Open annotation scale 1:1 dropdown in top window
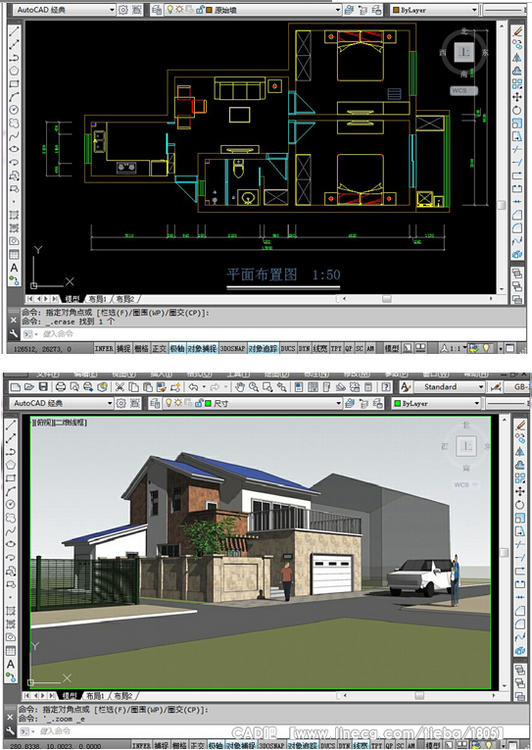 [453, 349]
